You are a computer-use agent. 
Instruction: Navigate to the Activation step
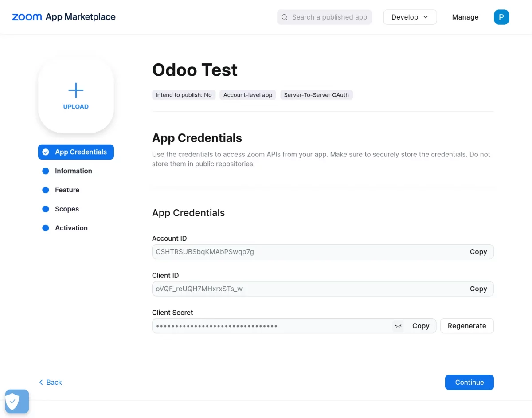pos(71,228)
